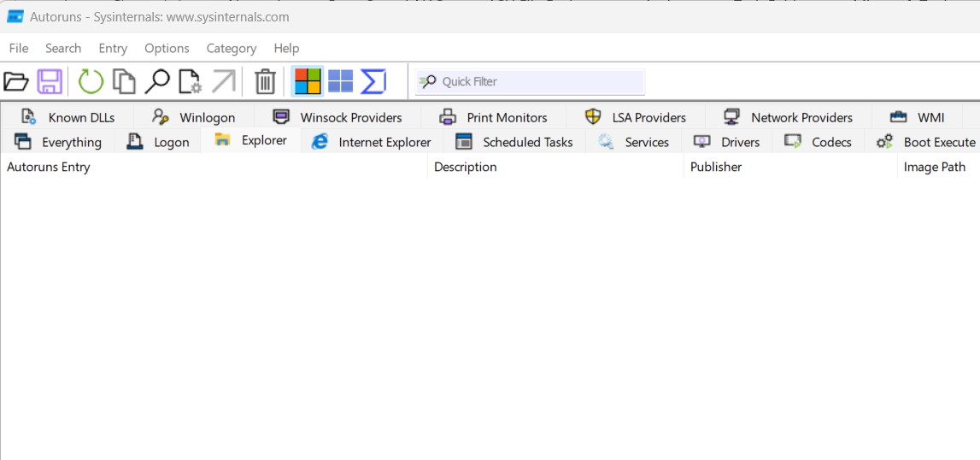Switch to the Codecs tab
The width and height of the screenshot is (980, 460).
(819, 142)
